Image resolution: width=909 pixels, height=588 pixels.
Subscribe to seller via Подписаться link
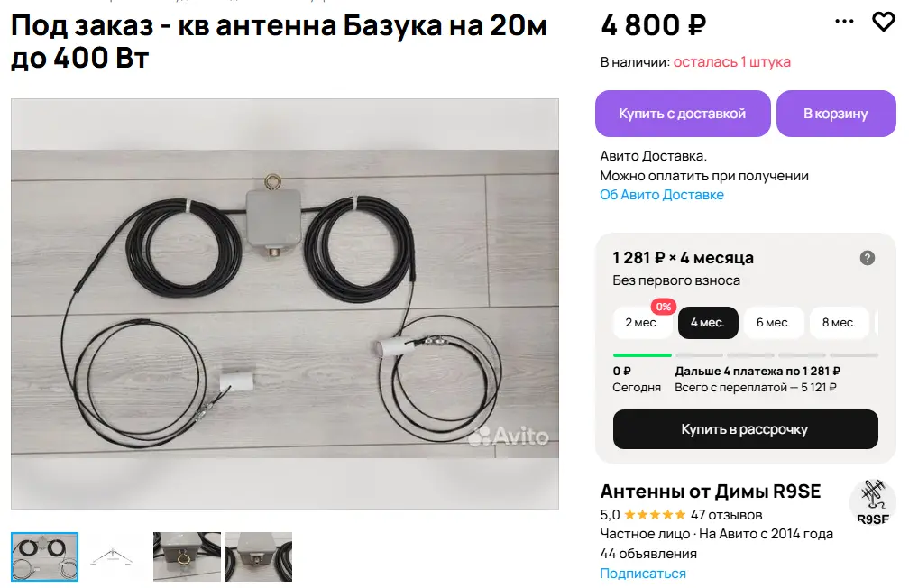point(643,574)
